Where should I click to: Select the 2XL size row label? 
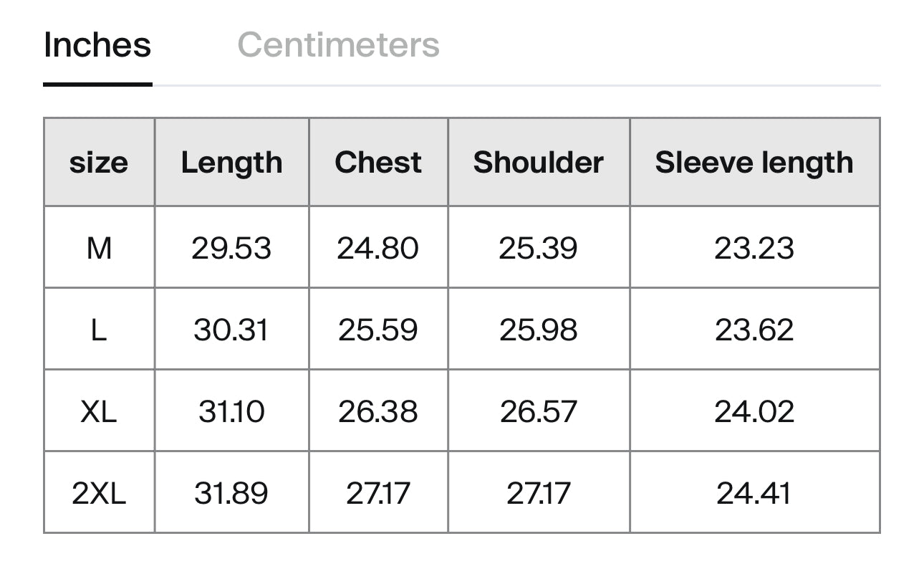pos(99,493)
